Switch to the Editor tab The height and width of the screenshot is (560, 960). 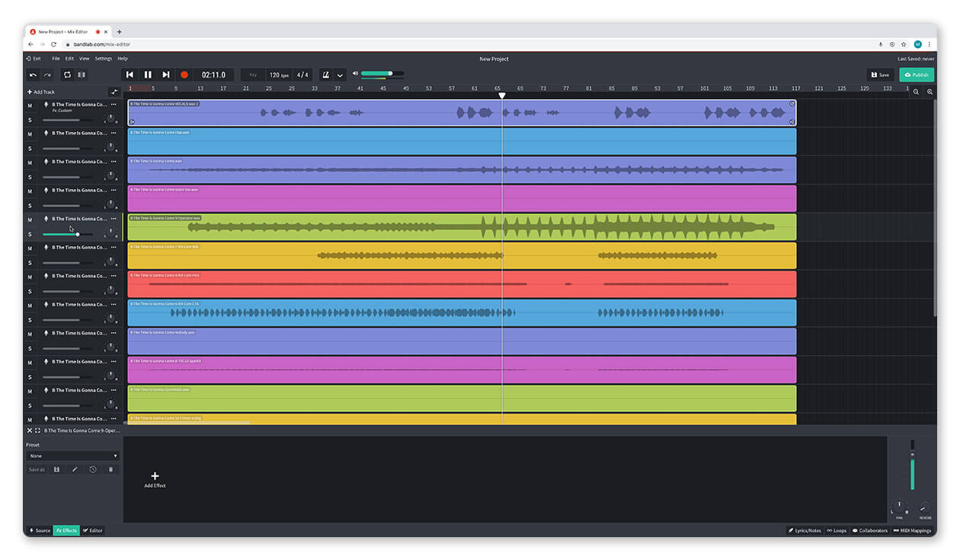(92, 530)
